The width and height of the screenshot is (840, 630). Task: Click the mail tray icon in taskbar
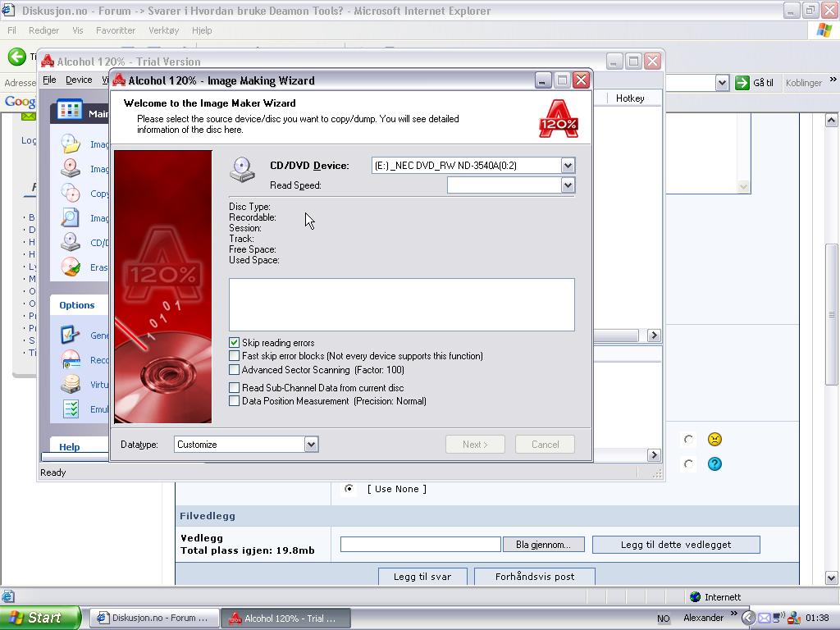(764, 619)
